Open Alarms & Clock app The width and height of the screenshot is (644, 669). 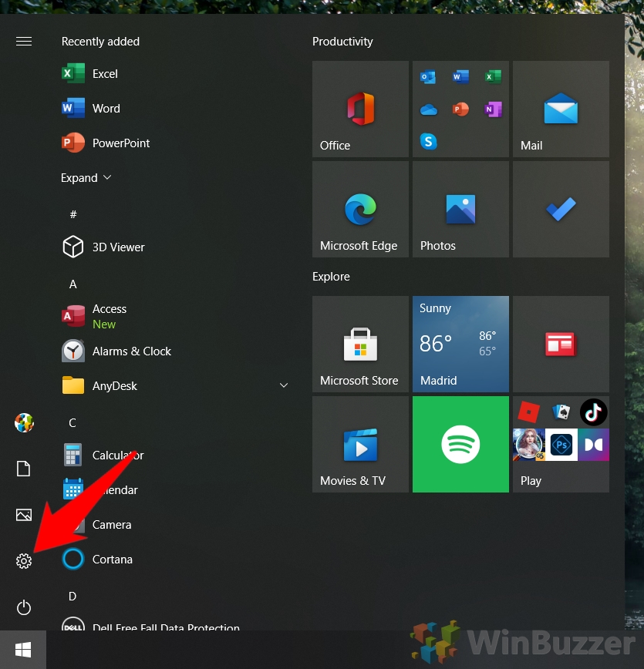click(x=116, y=351)
